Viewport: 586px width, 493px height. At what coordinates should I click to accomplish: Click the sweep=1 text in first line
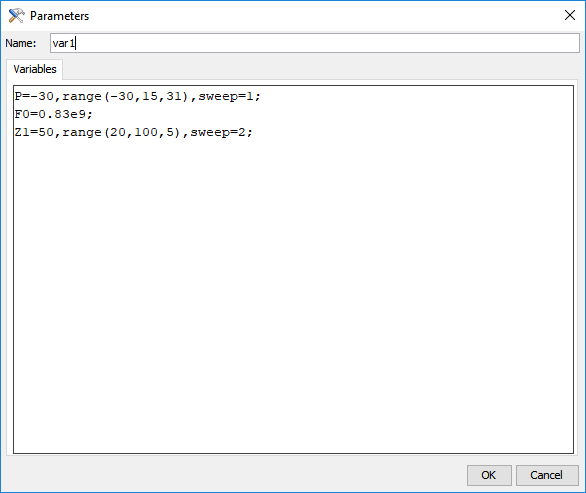(226, 96)
